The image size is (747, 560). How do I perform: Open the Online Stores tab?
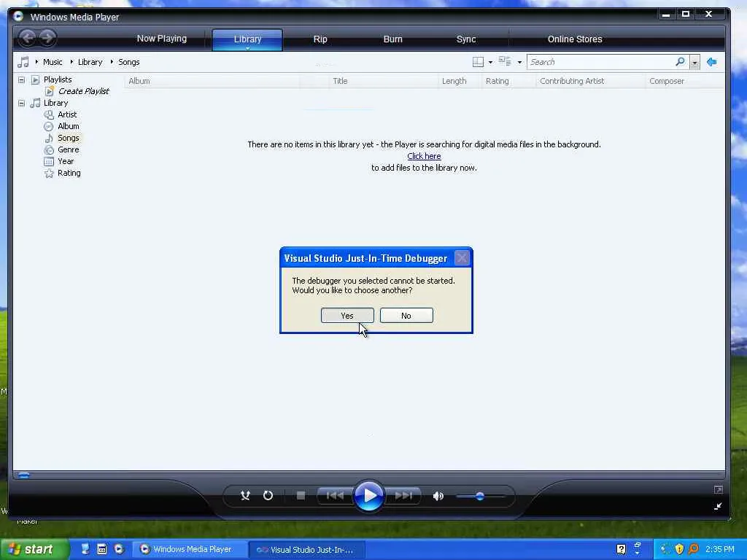click(575, 39)
